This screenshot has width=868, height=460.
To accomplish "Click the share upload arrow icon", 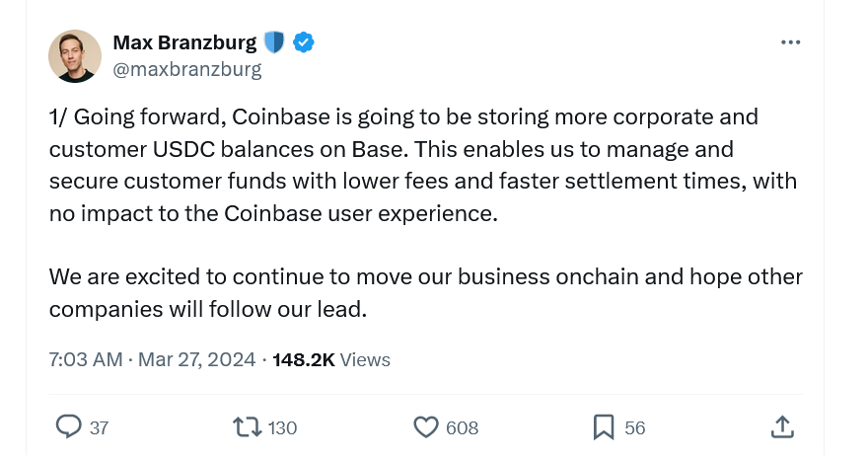I will click(781, 426).
